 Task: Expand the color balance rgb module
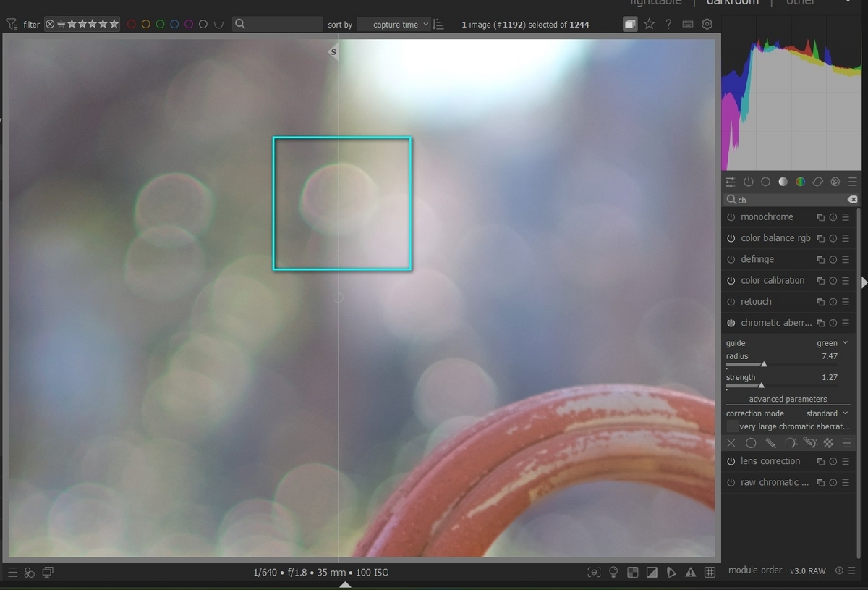tap(775, 238)
